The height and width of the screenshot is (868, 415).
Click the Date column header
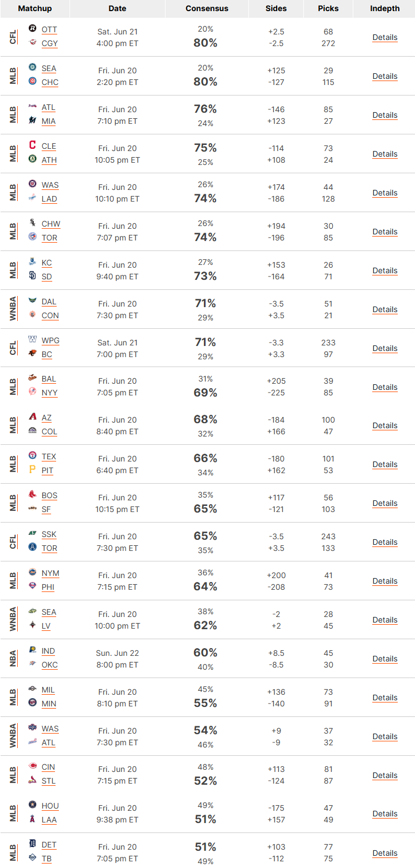point(117,8)
